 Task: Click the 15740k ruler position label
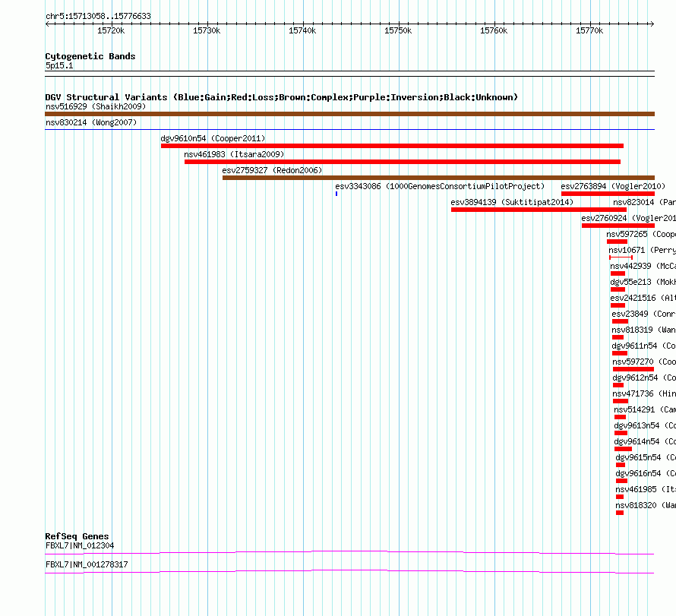[x=302, y=30]
